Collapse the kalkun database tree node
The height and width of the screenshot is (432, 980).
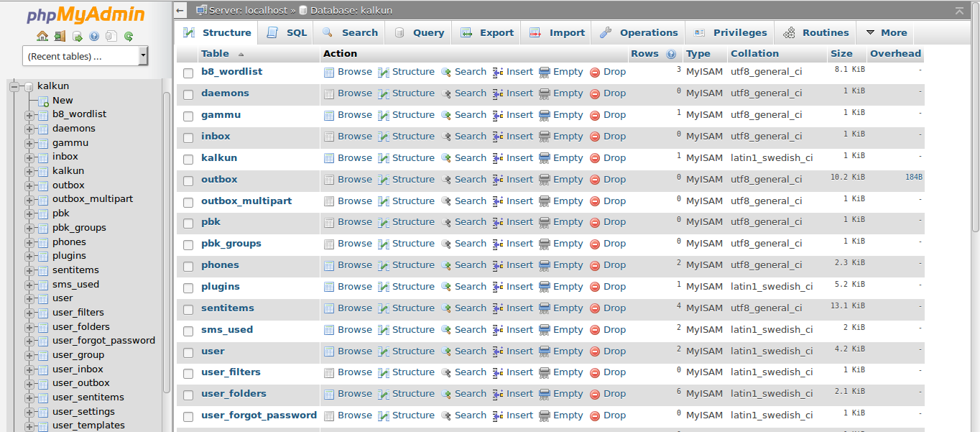click(x=14, y=86)
